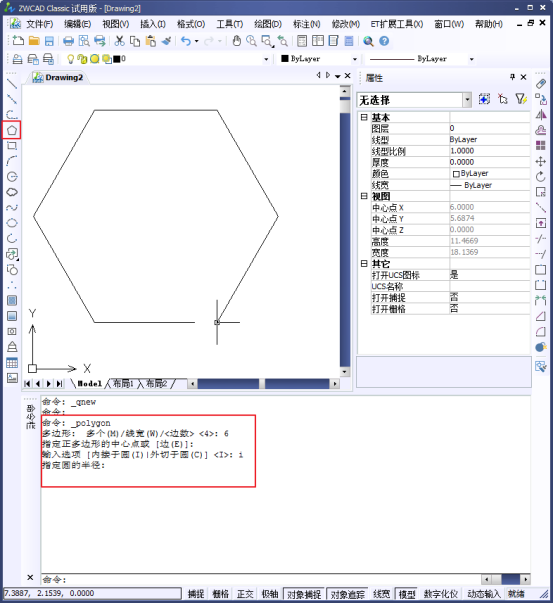
Task: Open the ByLayer linetype dropdown
Action: [x=472, y=59]
